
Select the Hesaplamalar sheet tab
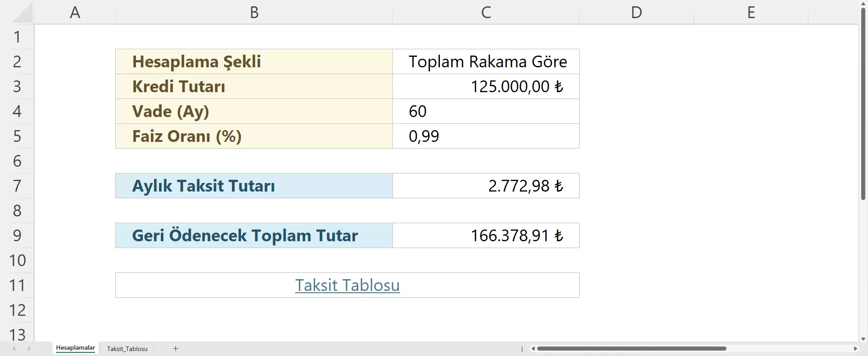point(75,348)
